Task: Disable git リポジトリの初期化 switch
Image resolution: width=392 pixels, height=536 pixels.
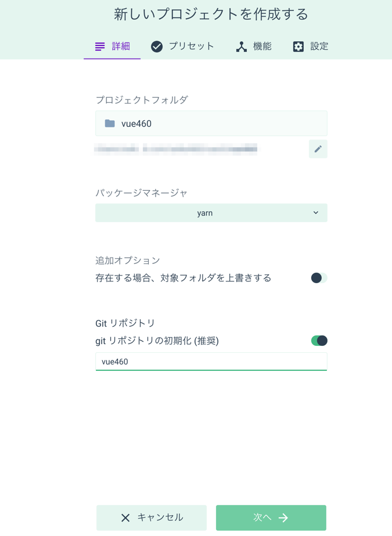Action: pyautogui.click(x=319, y=341)
